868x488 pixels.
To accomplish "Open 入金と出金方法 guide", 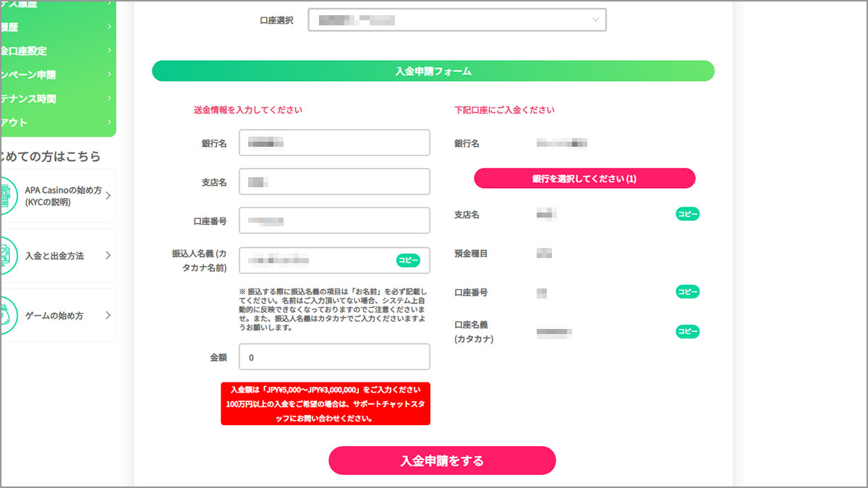I will [x=58, y=256].
